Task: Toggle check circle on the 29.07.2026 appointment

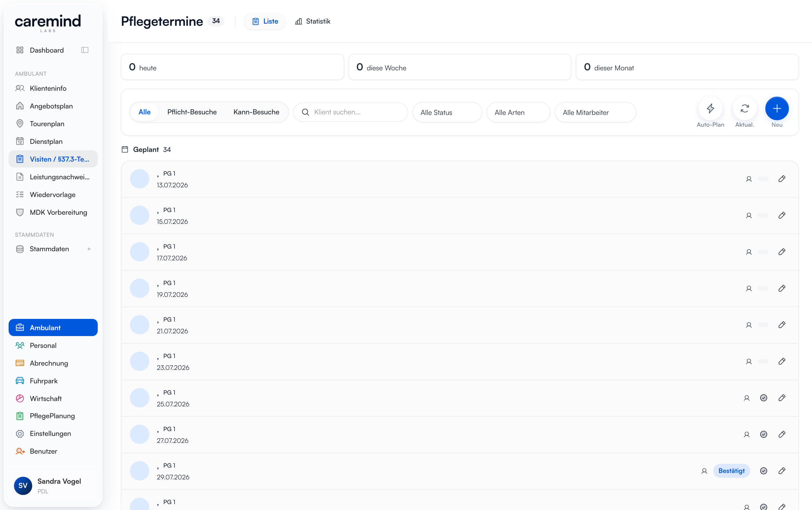Action: tap(763, 471)
